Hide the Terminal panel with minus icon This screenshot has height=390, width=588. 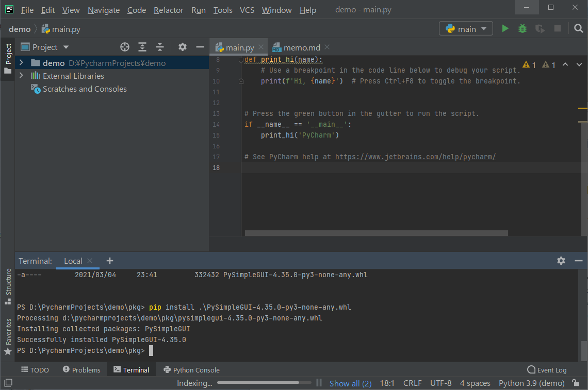tap(579, 261)
